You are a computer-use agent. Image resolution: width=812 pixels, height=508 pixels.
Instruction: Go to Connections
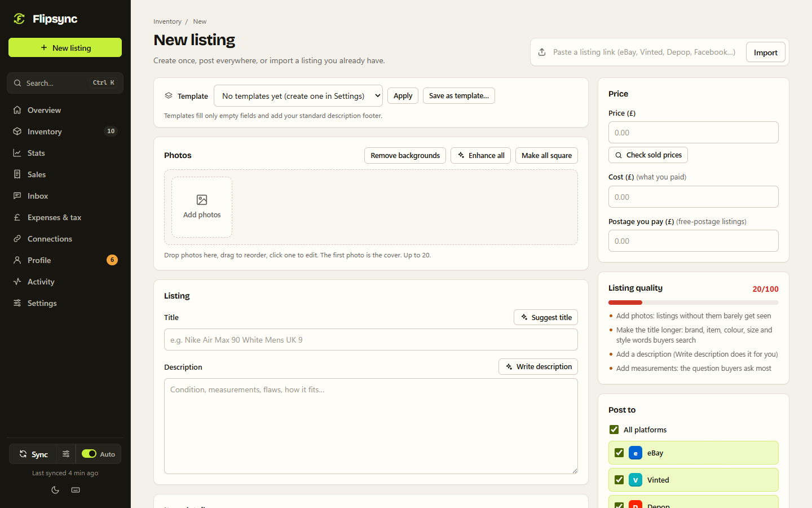click(x=65, y=239)
